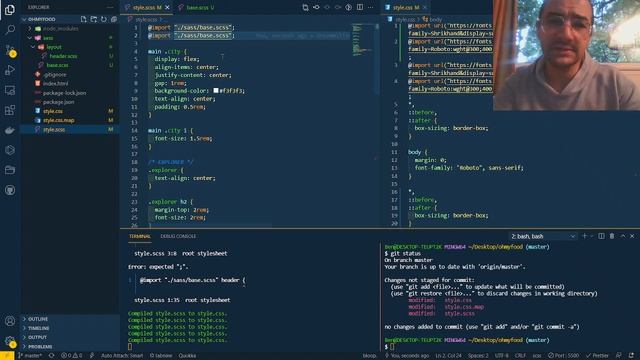Click Spaces: 2 indentation setting

478,356
